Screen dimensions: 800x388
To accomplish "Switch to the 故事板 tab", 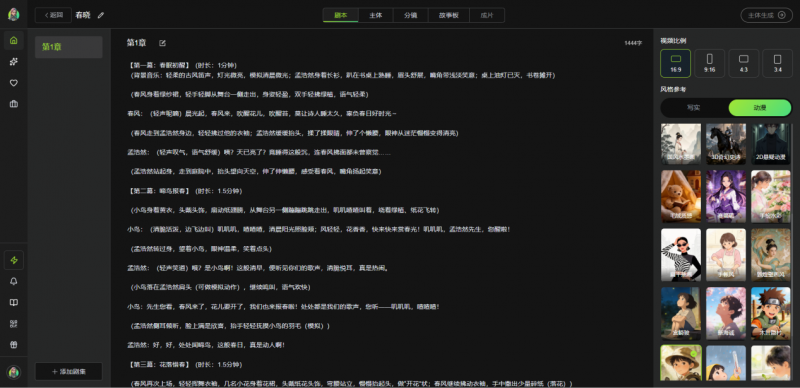I will [x=448, y=15].
